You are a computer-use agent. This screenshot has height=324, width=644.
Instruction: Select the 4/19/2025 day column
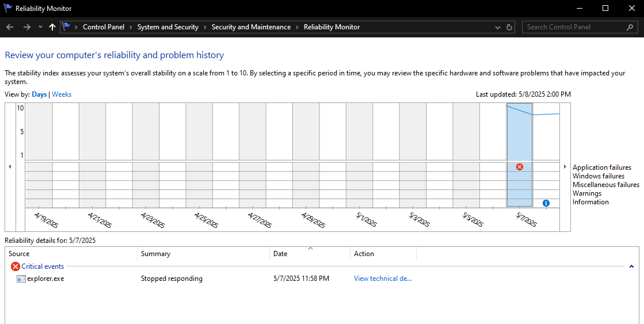click(39, 155)
